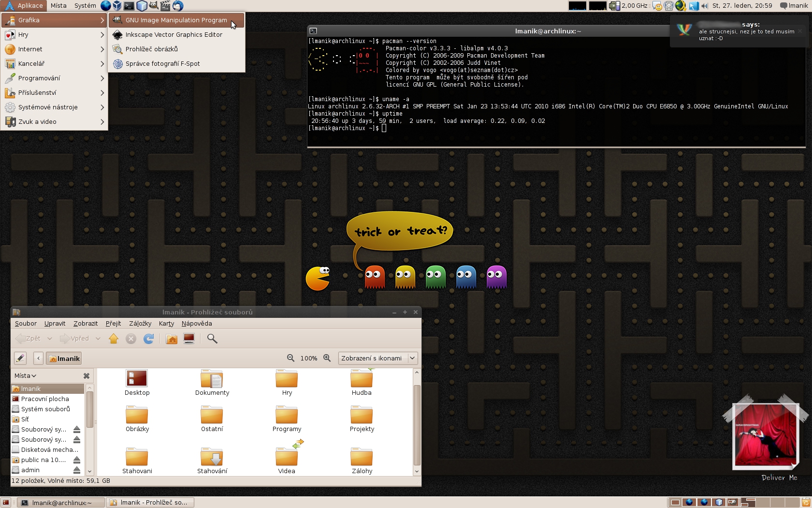Open the volume speaker icon in system tray
The image size is (812, 508).
click(705, 6)
